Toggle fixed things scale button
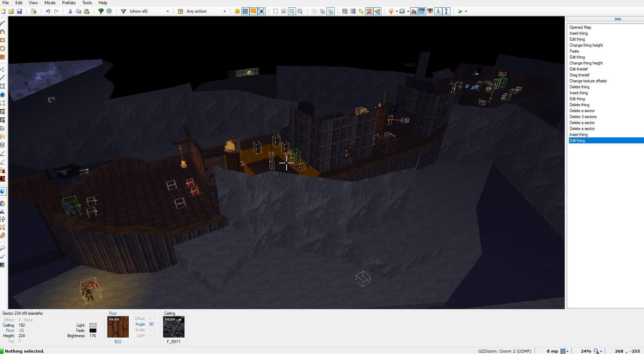Viewport: 644px width, 354px height. click(262, 11)
